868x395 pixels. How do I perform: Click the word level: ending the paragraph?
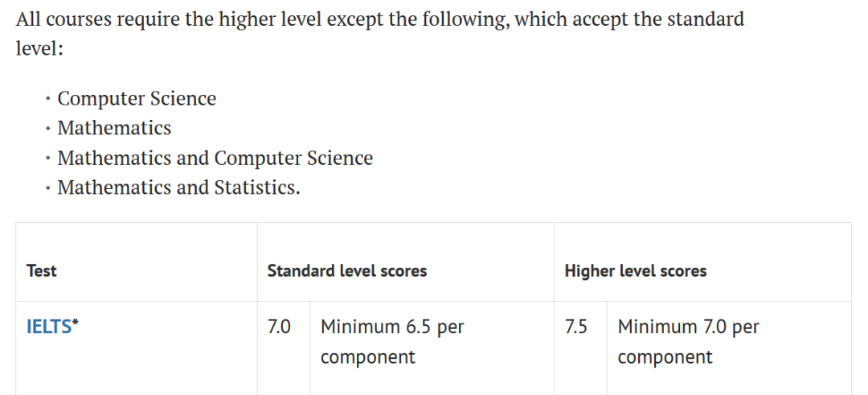pos(39,49)
